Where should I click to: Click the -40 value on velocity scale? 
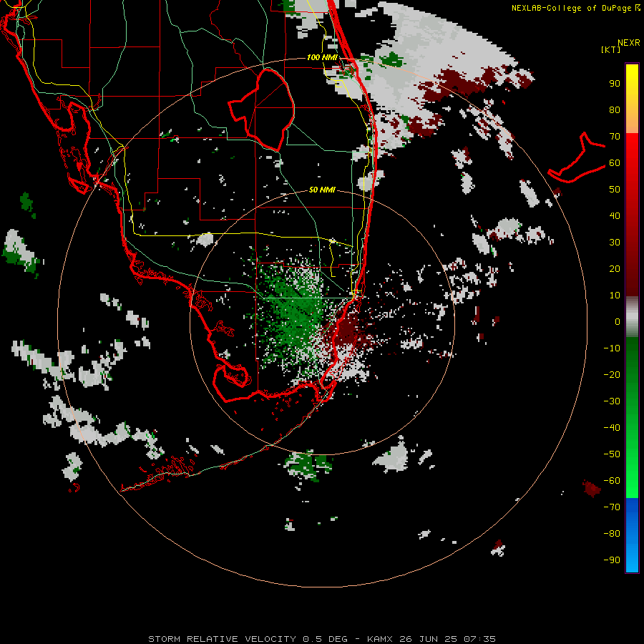612,428
